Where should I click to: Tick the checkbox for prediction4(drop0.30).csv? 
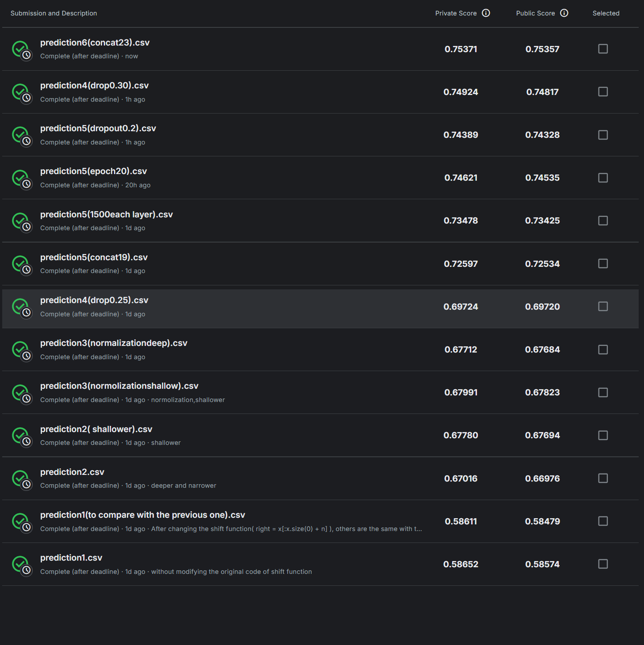[603, 91]
